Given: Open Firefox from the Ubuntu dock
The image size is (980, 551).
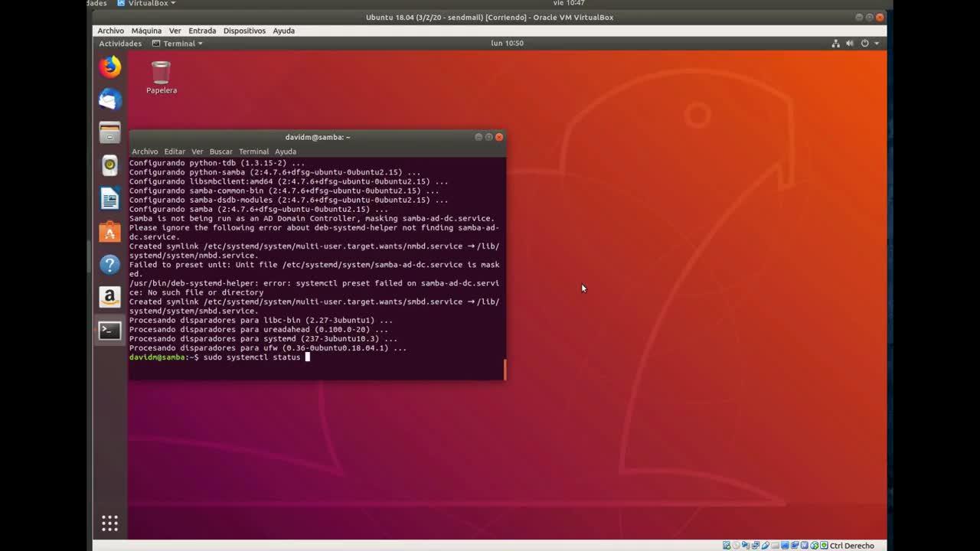Looking at the screenshot, I should pos(109,67).
